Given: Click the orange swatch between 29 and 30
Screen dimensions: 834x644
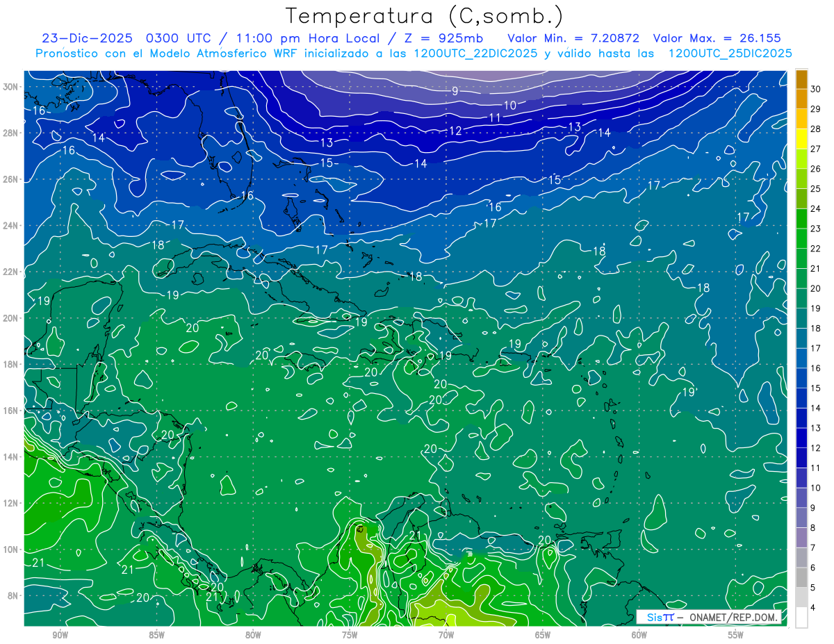Looking at the screenshot, I should [801, 99].
